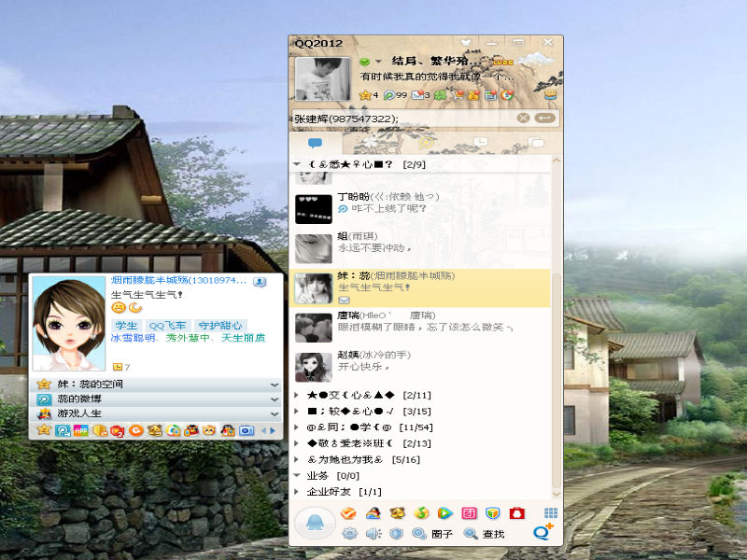Open the 烟雨朦胧半城殇 name link in profile card
Screen dimensions: 747x560
(x=178, y=281)
